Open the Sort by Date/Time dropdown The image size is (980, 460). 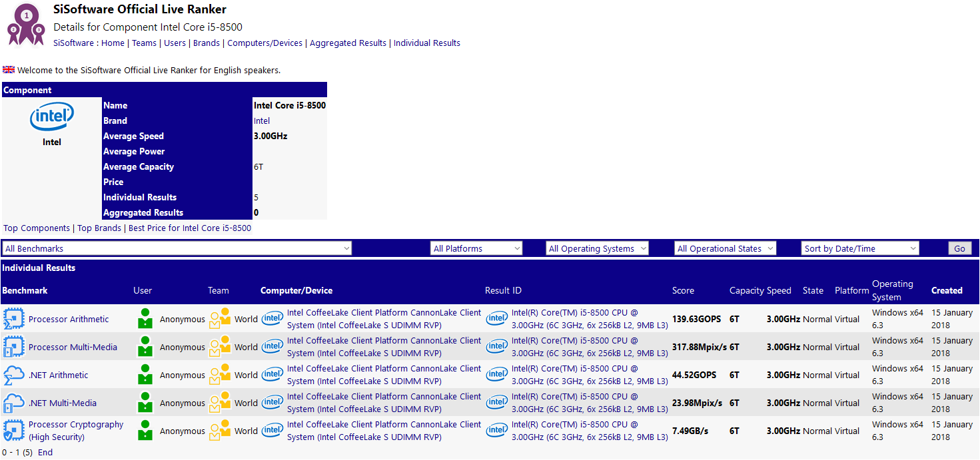[861, 248]
